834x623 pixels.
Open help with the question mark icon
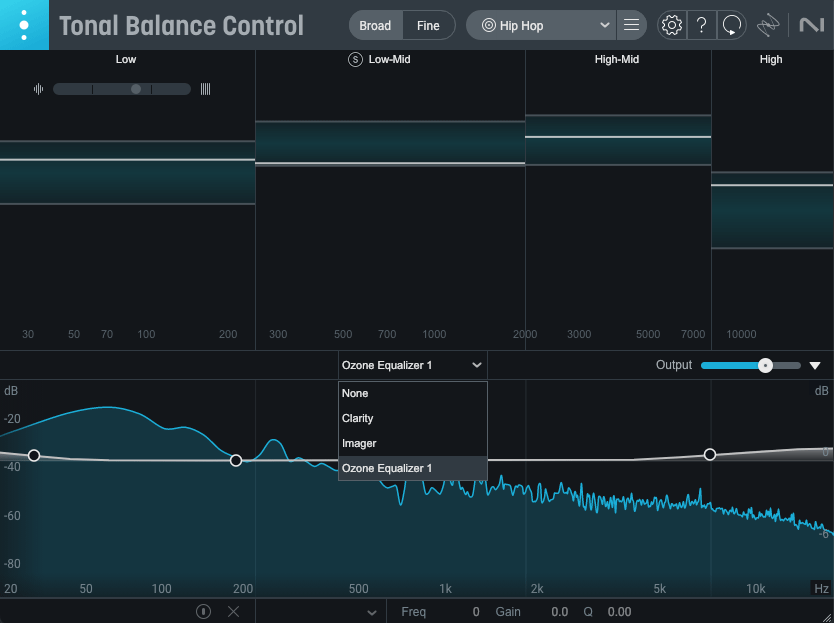point(702,25)
